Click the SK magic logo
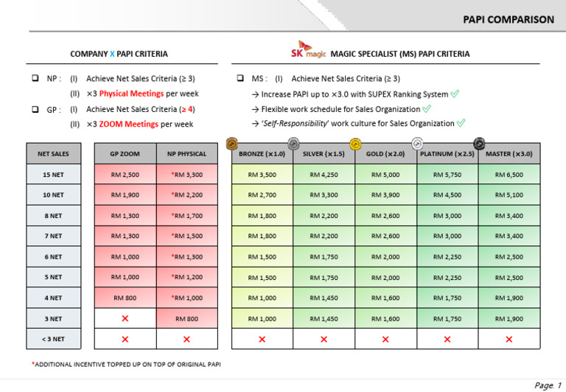Viewport: 566px width, 392px height. pyautogui.click(x=308, y=50)
